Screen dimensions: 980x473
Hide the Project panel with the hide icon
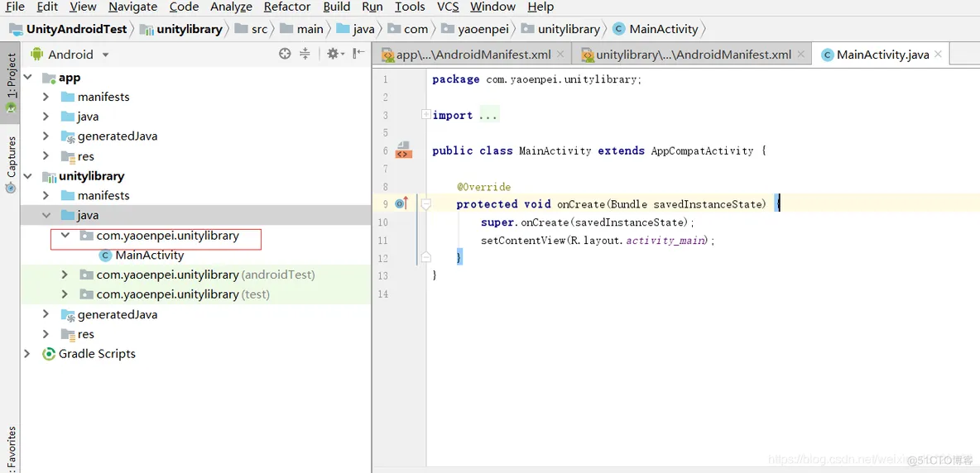tap(358, 55)
